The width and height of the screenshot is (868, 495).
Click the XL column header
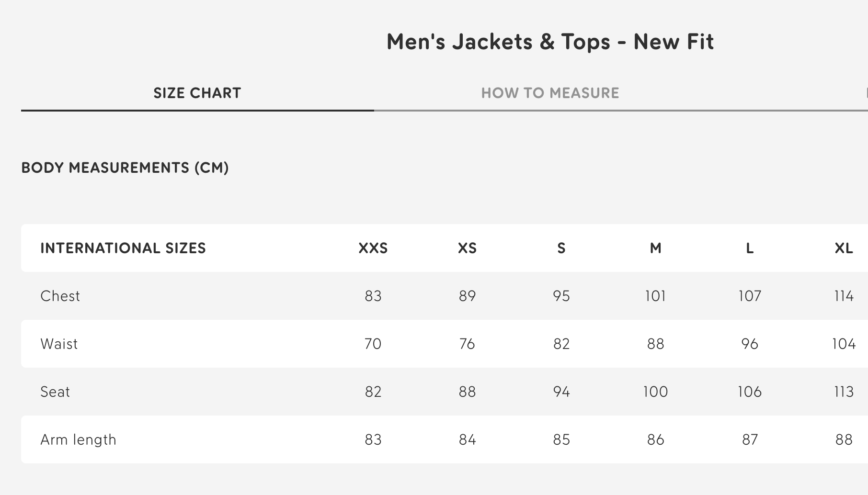845,248
